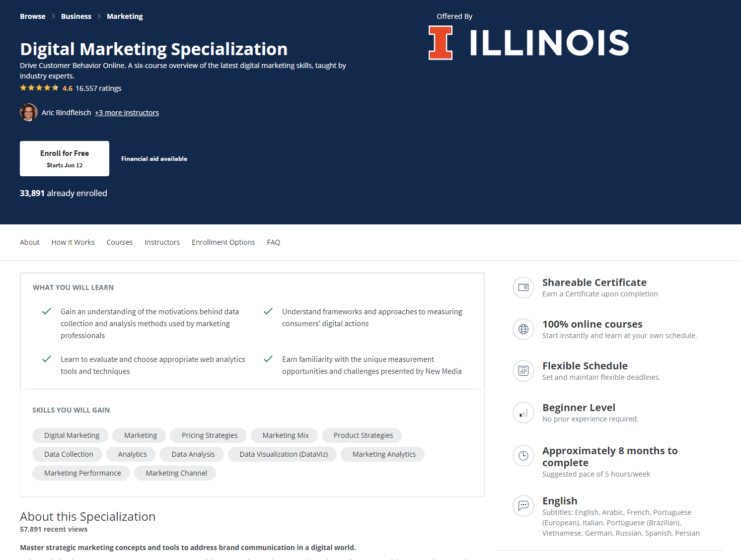Screen dimensions: 741x560
Task: Click the About this Specialization heading
Action: coord(87,516)
